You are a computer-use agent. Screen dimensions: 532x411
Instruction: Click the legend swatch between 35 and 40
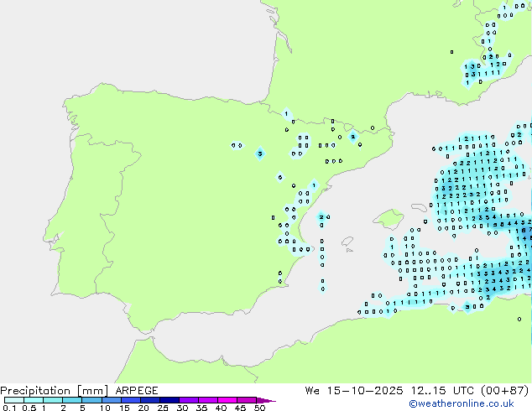pos(209,400)
